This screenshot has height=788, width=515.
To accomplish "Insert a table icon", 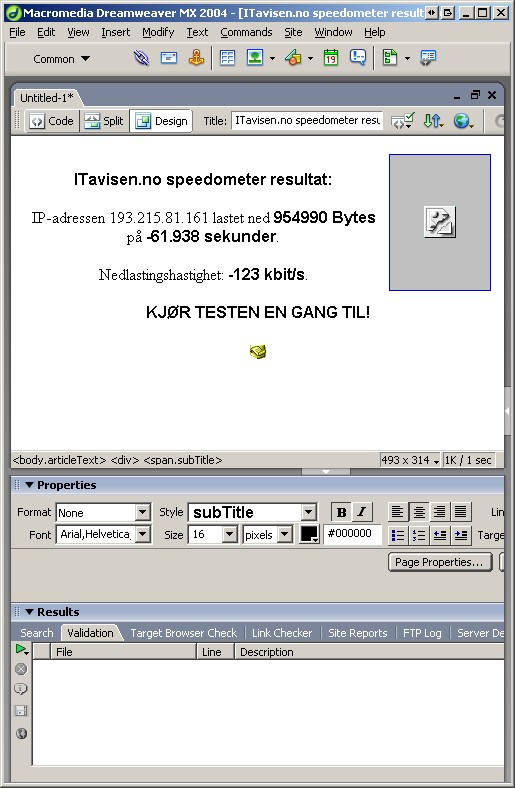I will [x=227, y=58].
